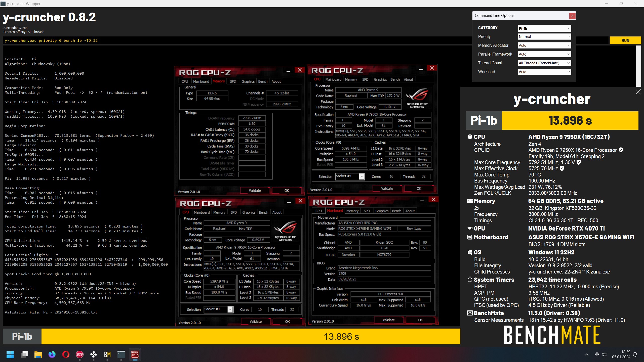Click the yellow RUN button
Screen dimensions: 644x362
click(x=625, y=40)
